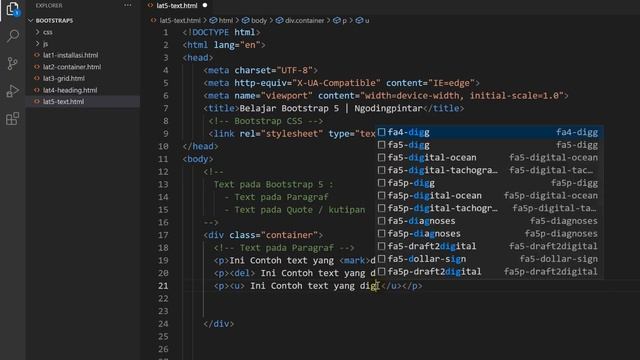Select fa5-draft2digital suggestion
640x360 pixels.
(489, 246)
